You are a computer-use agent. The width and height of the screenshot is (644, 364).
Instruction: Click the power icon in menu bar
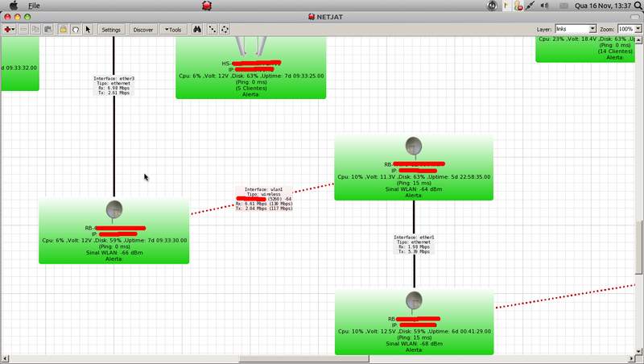(x=492, y=6)
